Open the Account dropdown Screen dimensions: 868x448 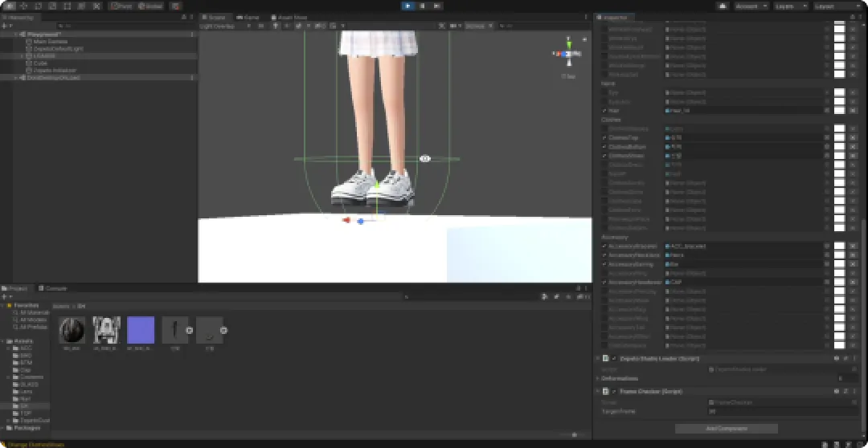tap(751, 6)
